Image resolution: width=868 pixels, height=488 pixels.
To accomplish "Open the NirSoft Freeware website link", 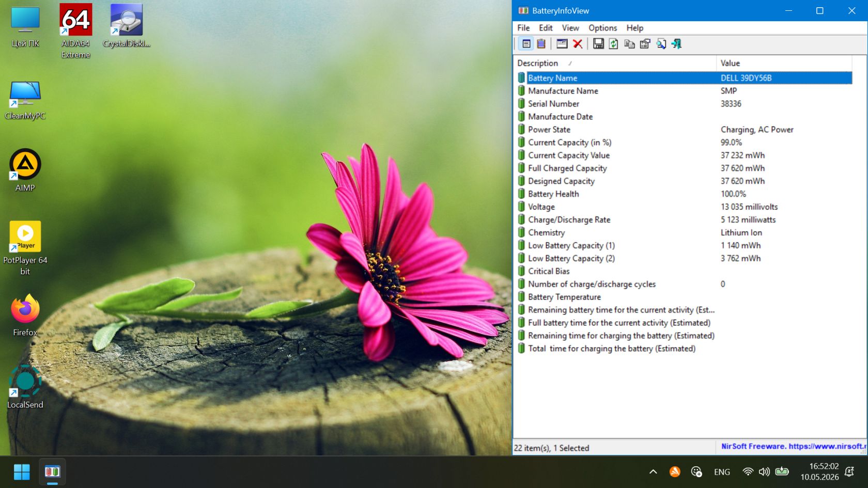I will [x=794, y=446].
